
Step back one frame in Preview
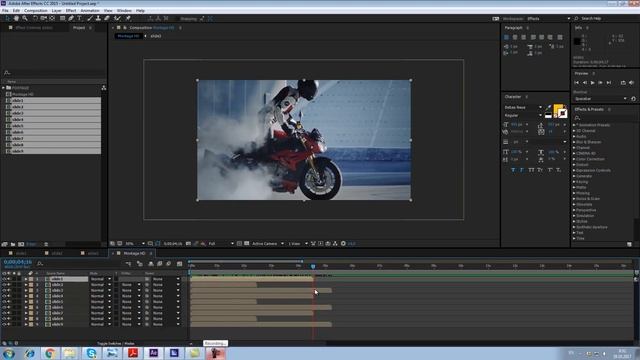584,82
